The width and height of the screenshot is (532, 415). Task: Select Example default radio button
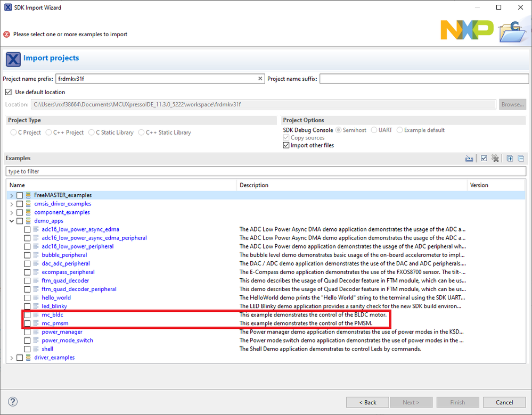click(x=399, y=130)
